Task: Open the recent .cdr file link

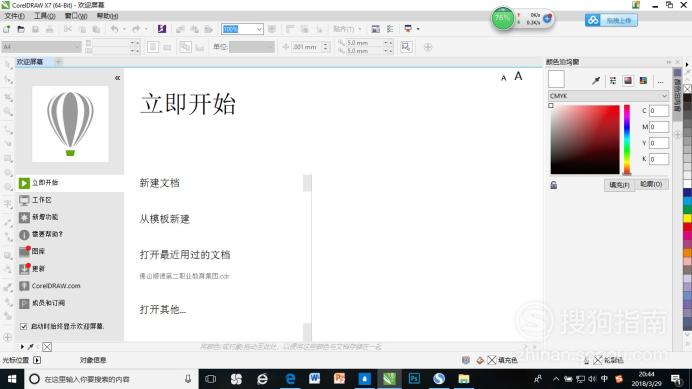Action: (x=184, y=276)
